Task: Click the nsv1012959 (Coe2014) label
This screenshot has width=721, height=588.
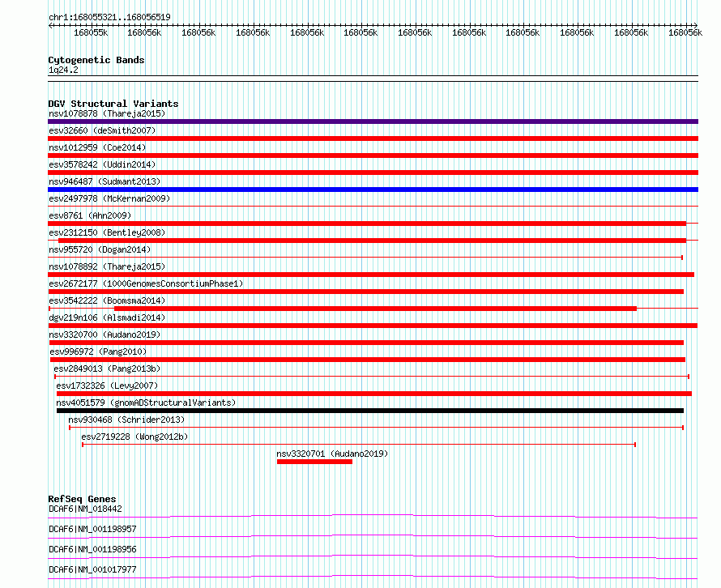Action: [97, 147]
